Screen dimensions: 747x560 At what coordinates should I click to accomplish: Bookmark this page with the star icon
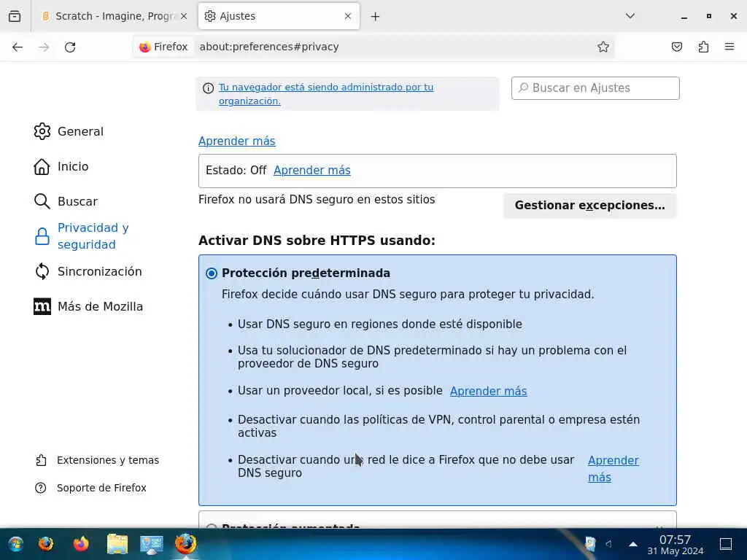point(603,47)
